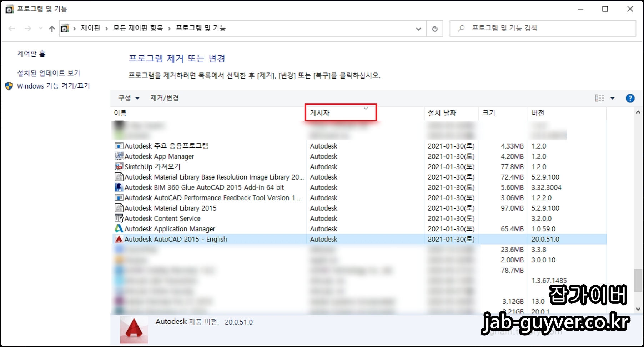Click '2021-01-30(토)' date of Autodesk Content Service
644x347 pixels.
click(x=451, y=218)
